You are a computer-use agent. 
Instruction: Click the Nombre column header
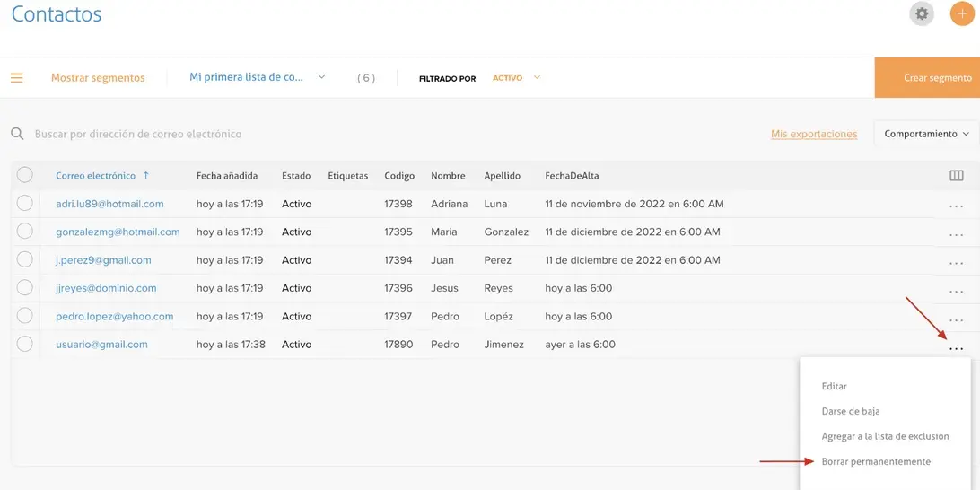click(448, 176)
